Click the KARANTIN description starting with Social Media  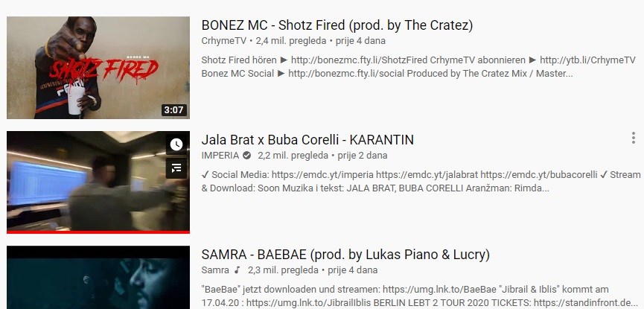(x=421, y=182)
